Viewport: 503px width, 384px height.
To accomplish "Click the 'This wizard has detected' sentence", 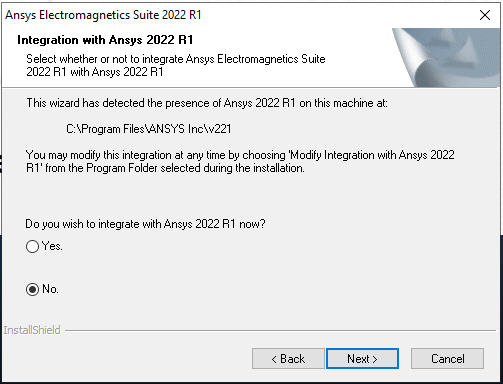I will pos(207,103).
